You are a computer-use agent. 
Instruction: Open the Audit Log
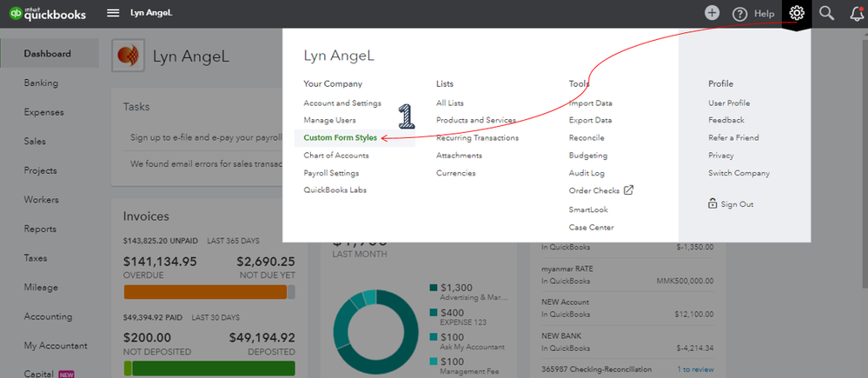click(586, 173)
